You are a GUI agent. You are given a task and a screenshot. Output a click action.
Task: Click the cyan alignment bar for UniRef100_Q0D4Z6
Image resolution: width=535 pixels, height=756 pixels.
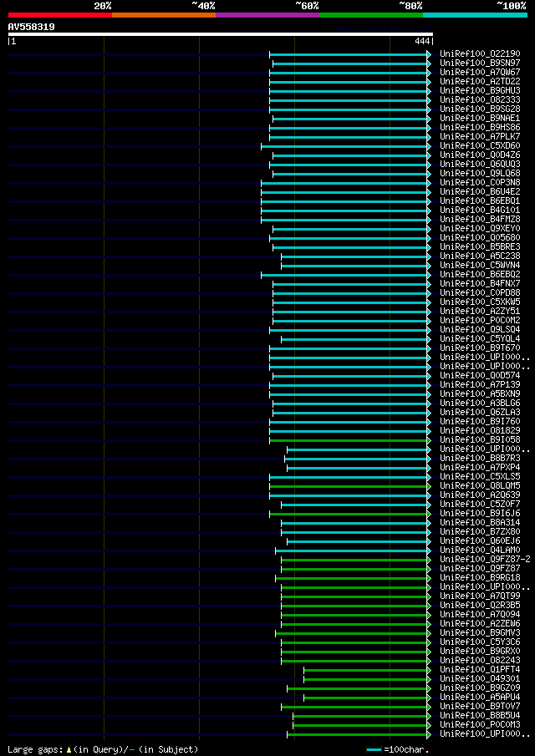349,155
